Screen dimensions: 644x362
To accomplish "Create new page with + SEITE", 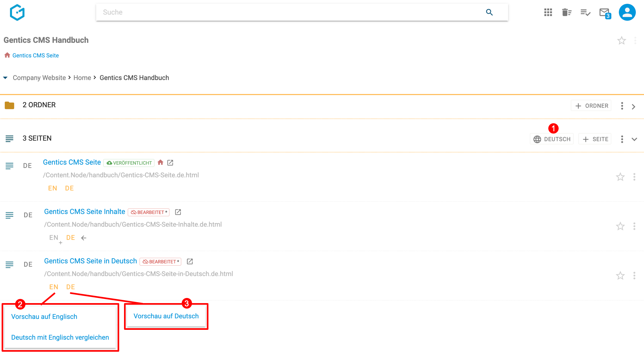I will [x=595, y=139].
